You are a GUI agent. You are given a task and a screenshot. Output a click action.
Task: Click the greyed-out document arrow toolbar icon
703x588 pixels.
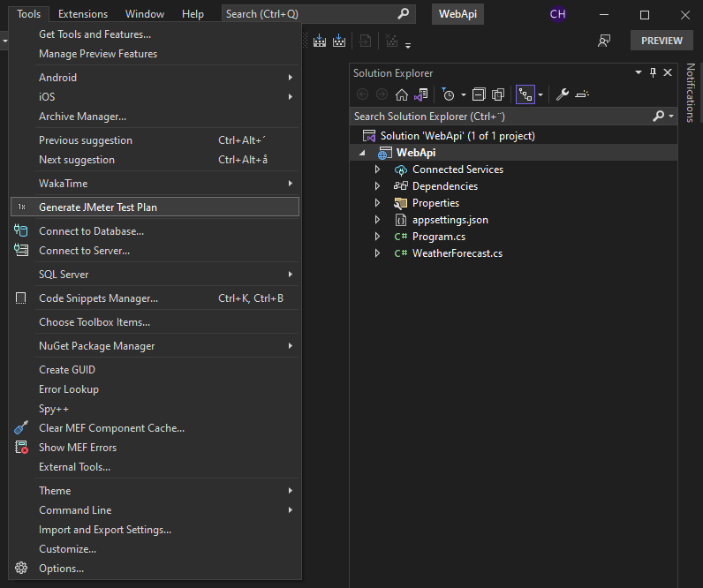pos(366,41)
